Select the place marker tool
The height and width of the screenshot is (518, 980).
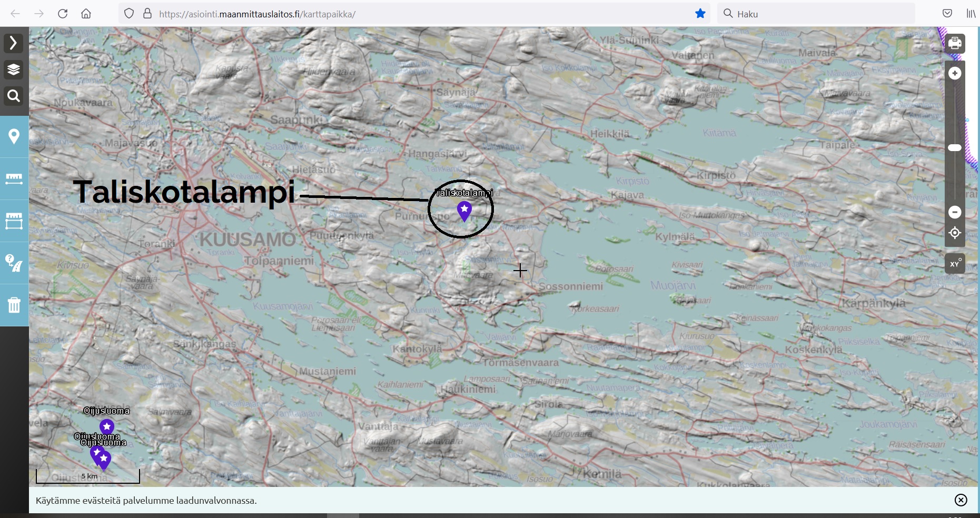pos(14,137)
